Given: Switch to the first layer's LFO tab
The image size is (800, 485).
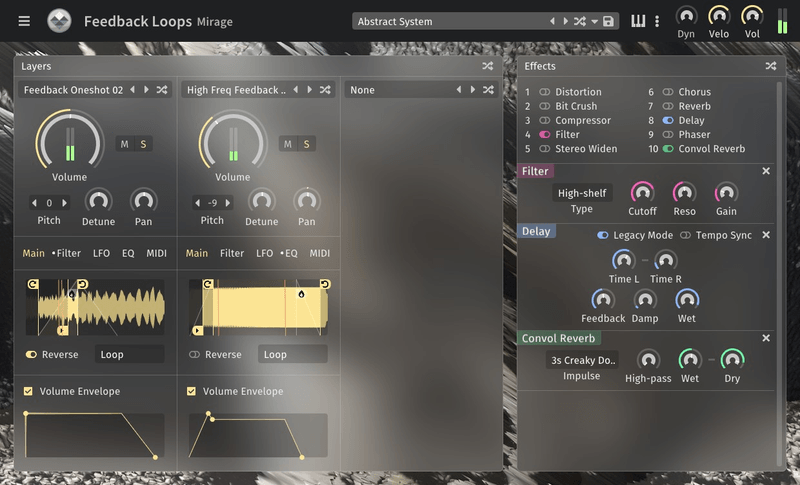Looking at the screenshot, I should (x=101, y=253).
